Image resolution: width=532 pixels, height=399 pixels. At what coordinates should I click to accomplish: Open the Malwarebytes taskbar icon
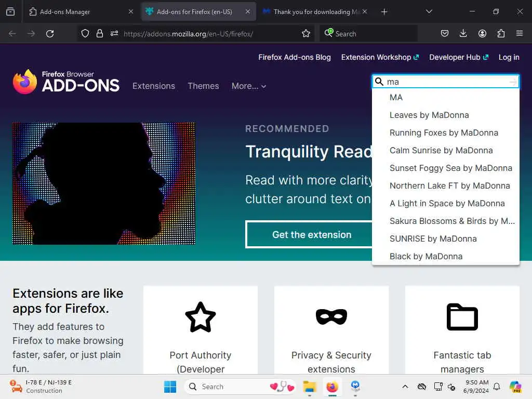click(355, 386)
